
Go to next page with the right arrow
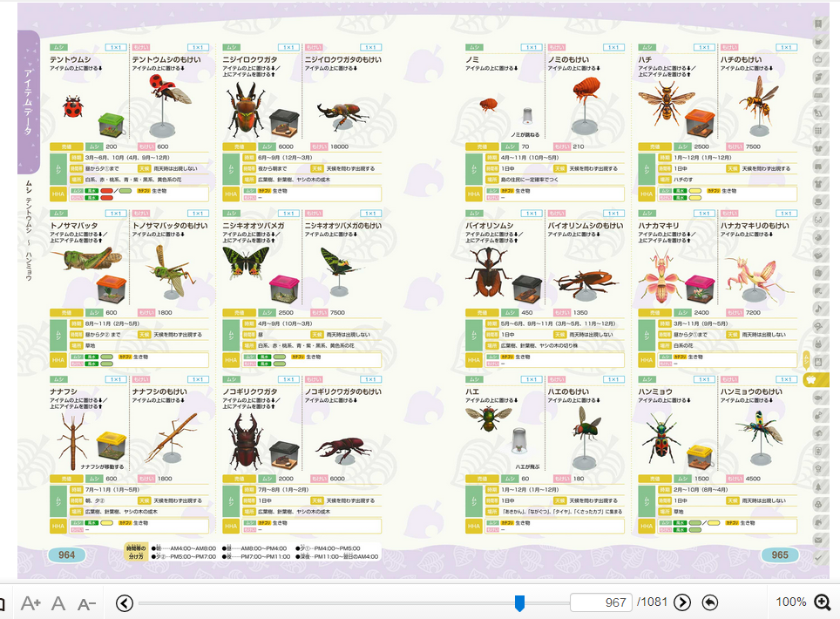click(682, 602)
